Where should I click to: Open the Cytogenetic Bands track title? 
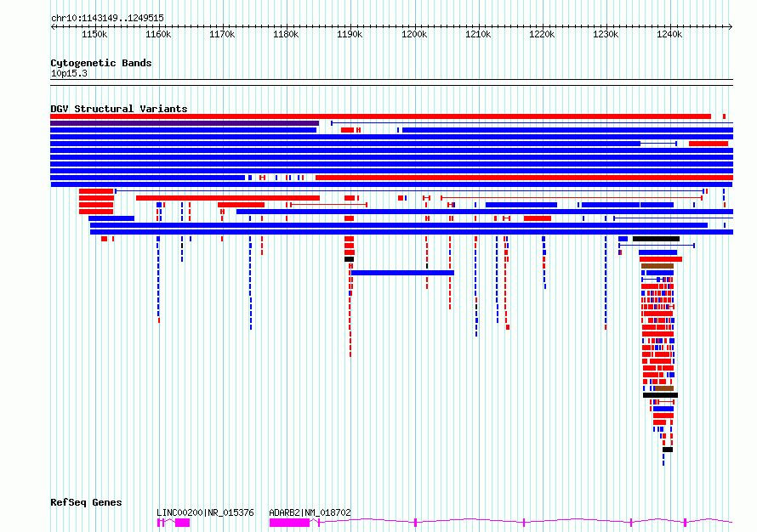point(101,63)
